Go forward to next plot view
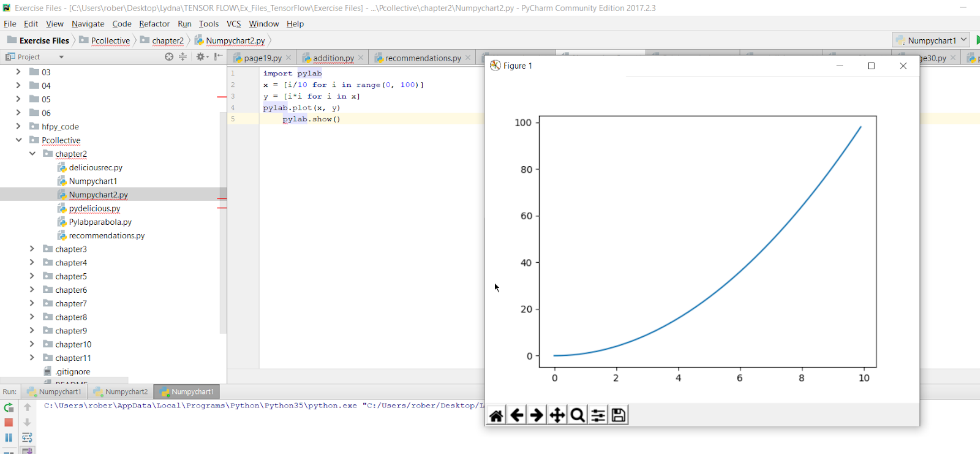The width and height of the screenshot is (980, 454). (537, 415)
